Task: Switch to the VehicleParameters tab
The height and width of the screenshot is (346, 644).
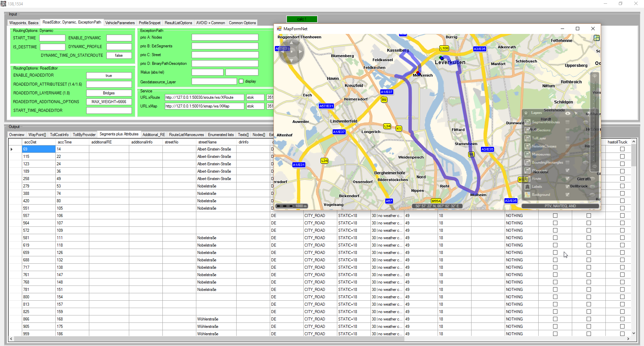Action: click(x=120, y=23)
